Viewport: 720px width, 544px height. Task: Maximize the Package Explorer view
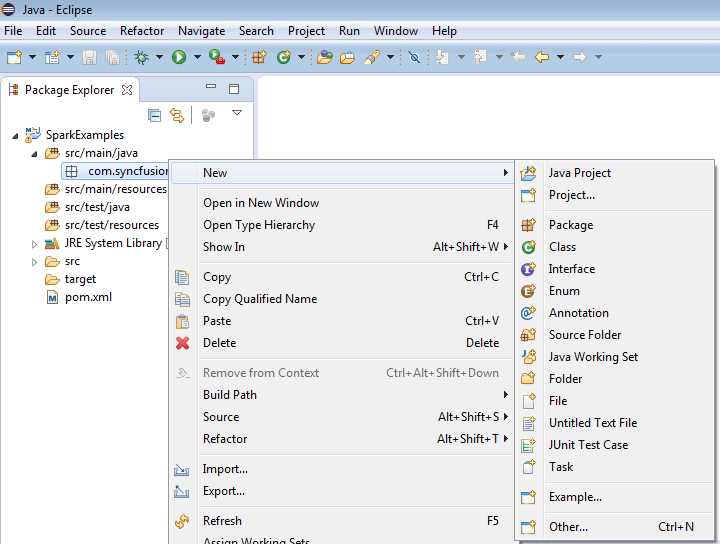tap(234, 89)
